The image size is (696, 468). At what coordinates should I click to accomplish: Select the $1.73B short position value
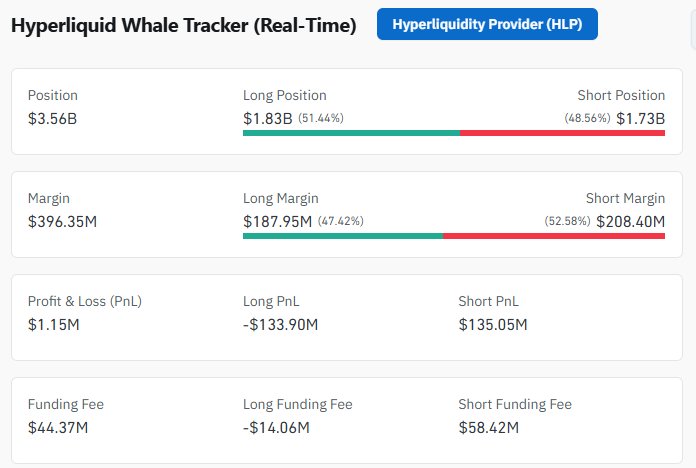640,118
